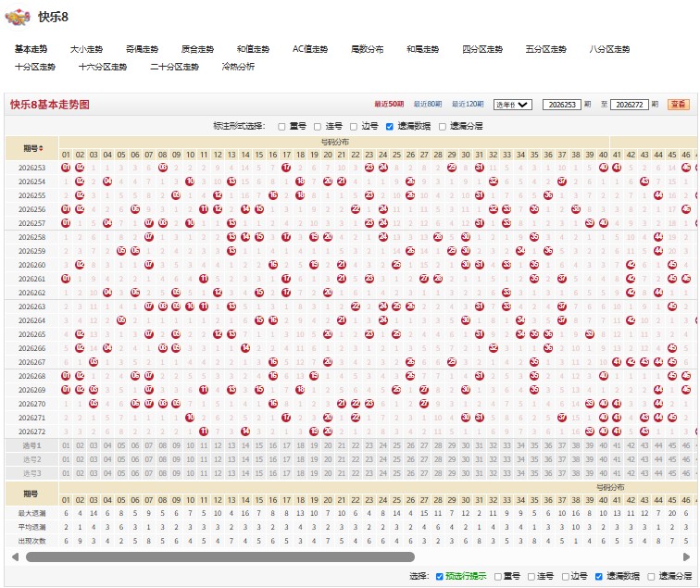Open the 选年份 year dropdown

tap(513, 105)
